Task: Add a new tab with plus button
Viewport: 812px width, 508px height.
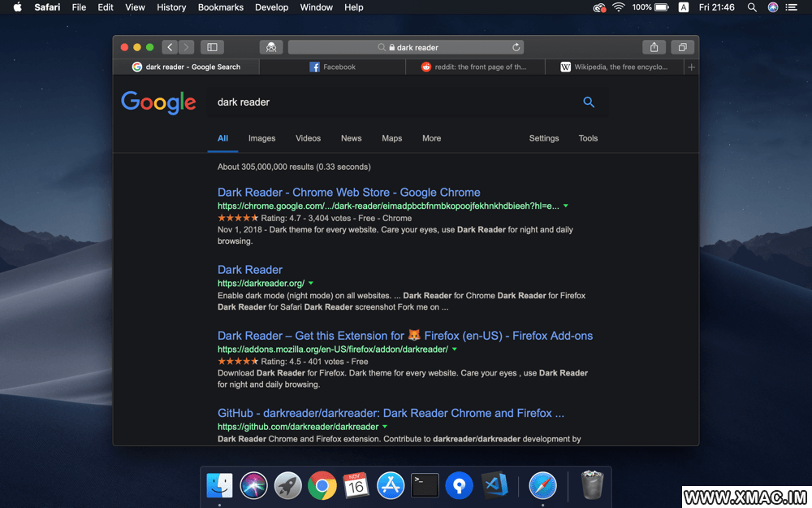Action: pos(691,67)
